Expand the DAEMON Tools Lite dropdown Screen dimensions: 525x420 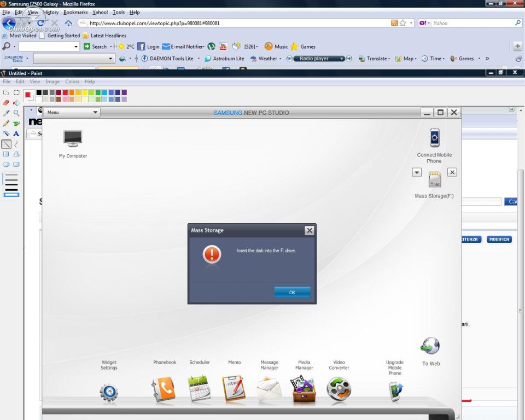coord(199,59)
